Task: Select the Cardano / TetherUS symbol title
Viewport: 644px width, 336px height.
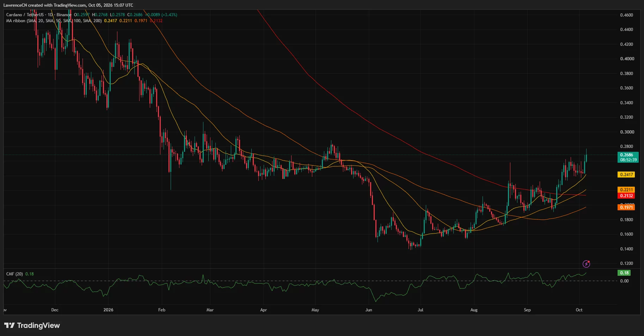Action: pos(25,15)
